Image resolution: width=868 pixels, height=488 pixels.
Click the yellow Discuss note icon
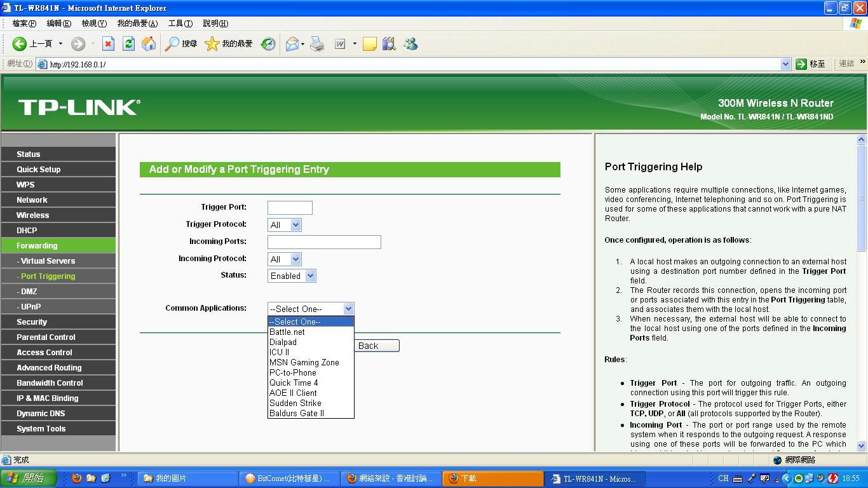tap(370, 44)
